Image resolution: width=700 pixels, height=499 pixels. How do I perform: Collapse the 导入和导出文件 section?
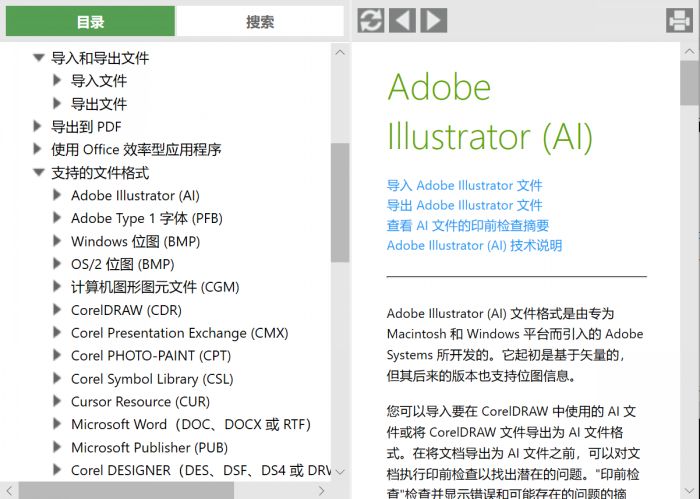click(x=38, y=58)
